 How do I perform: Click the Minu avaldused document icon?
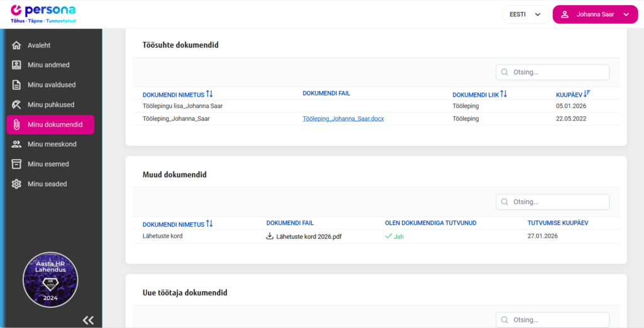[x=17, y=85]
